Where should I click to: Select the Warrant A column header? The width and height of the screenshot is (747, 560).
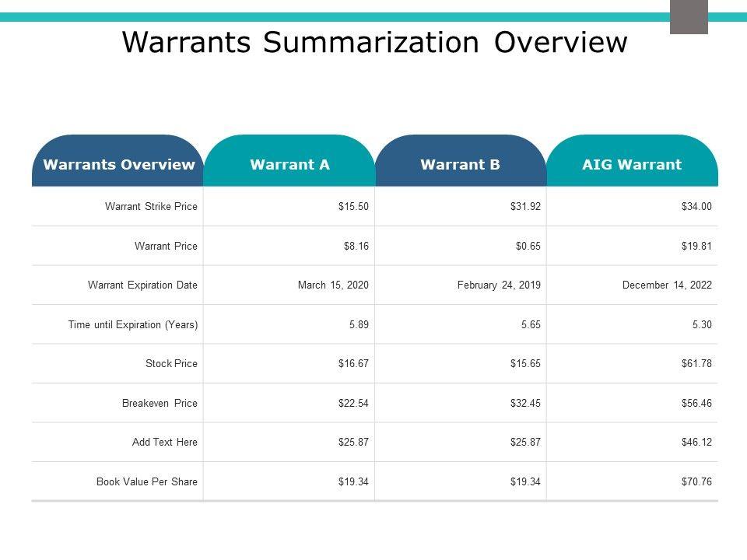[x=289, y=164]
